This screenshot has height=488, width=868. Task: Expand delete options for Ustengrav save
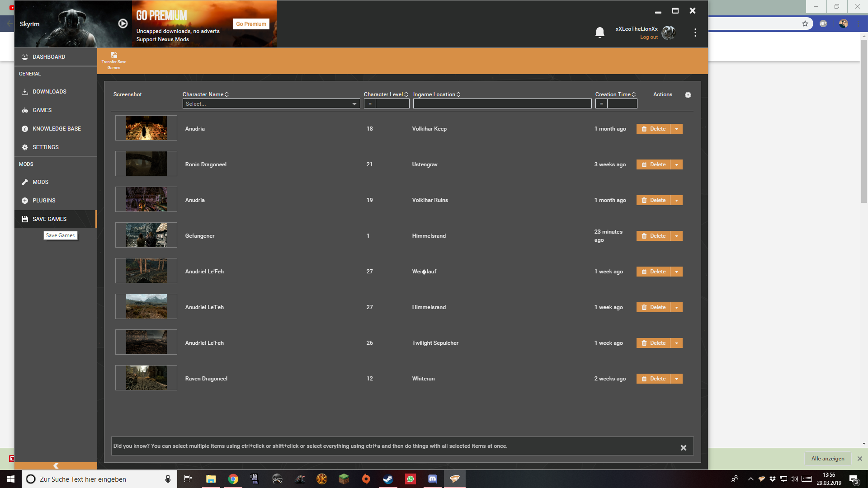coord(676,164)
